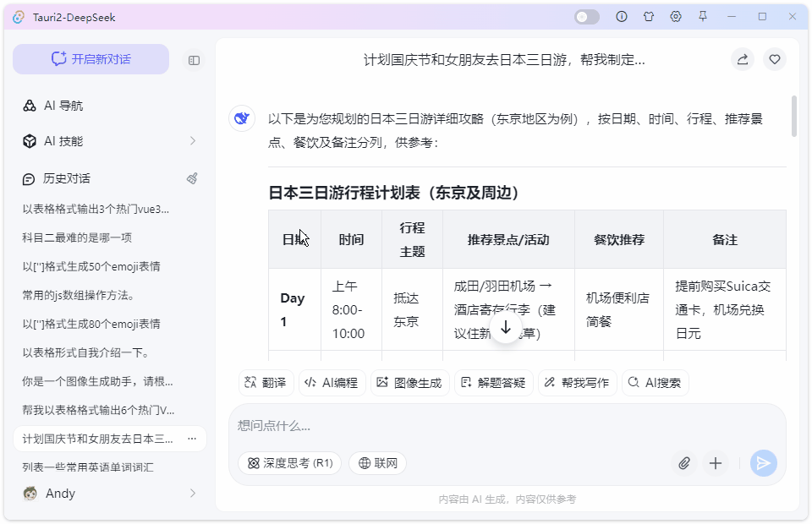The image size is (812, 524).
Task: Collapse the sidebar with panel icon
Action: click(194, 60)
